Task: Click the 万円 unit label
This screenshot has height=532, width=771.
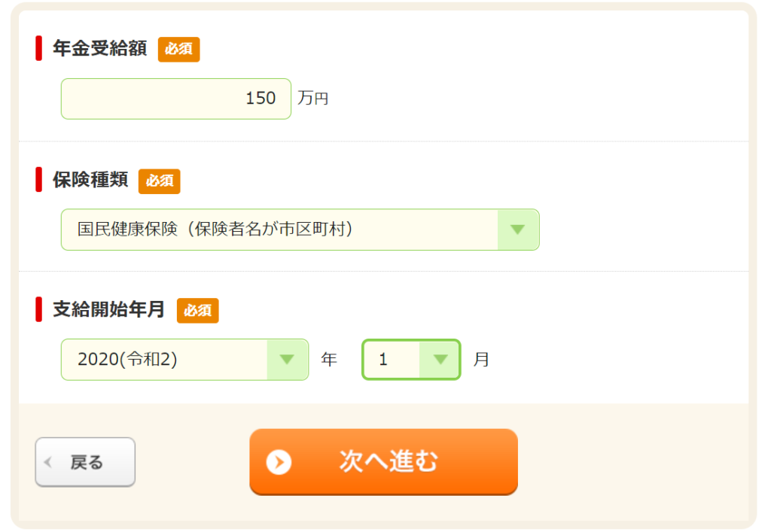Action: (313, 99)
